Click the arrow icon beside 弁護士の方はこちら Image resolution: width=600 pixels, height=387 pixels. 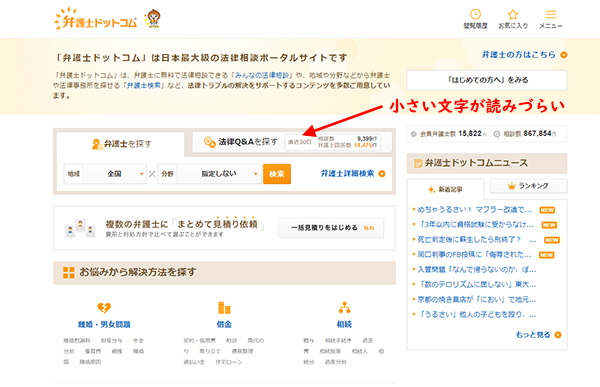click(x=564, y=55)
